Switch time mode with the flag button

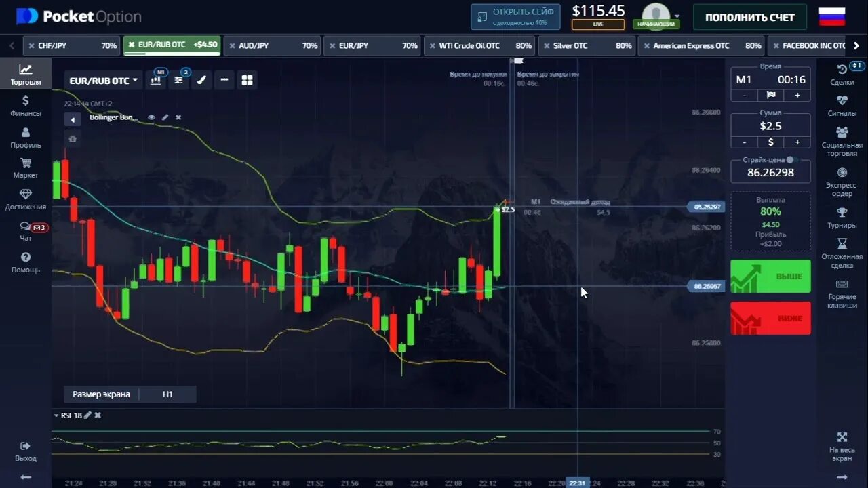[x=770, y=95]
